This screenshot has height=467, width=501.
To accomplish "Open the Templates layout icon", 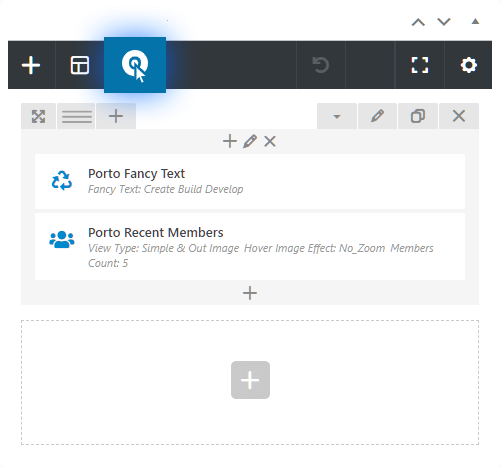I will pyautogui.click(x=80, y=65).
